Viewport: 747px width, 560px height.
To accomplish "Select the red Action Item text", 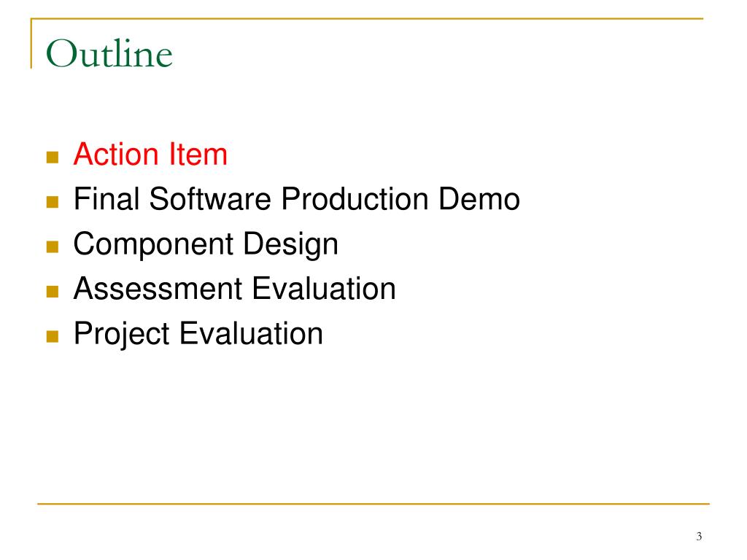I will tap(150, 155).
